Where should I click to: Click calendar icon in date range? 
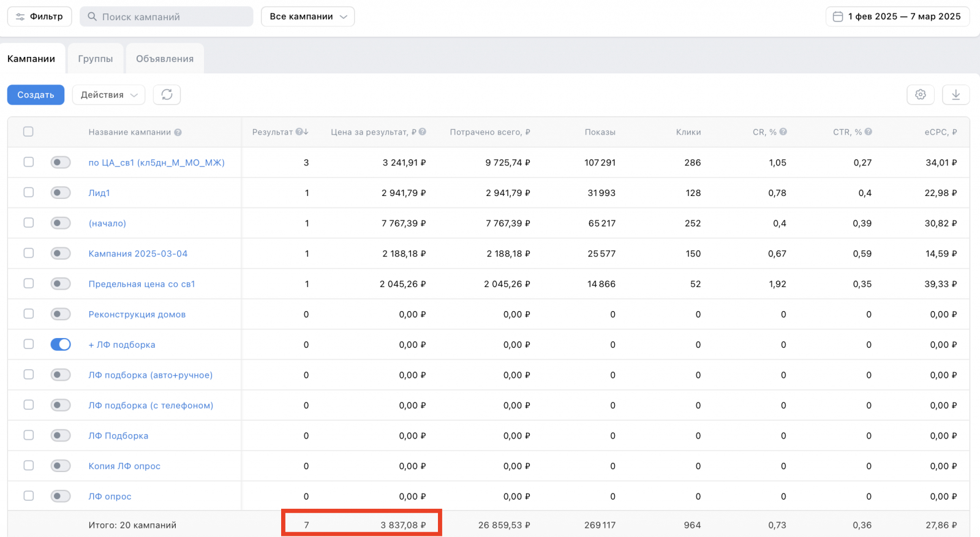point(838,17)
